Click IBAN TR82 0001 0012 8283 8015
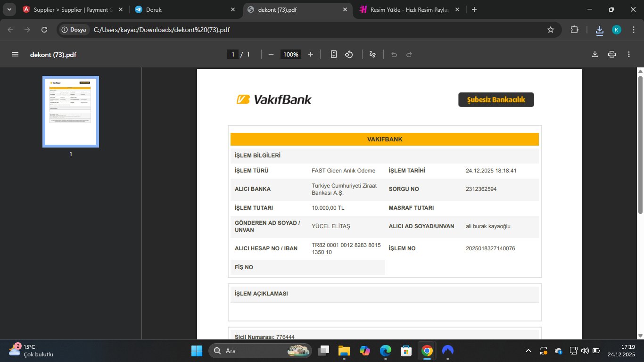This screenshot has height=362, width=644. coord(346,248)
